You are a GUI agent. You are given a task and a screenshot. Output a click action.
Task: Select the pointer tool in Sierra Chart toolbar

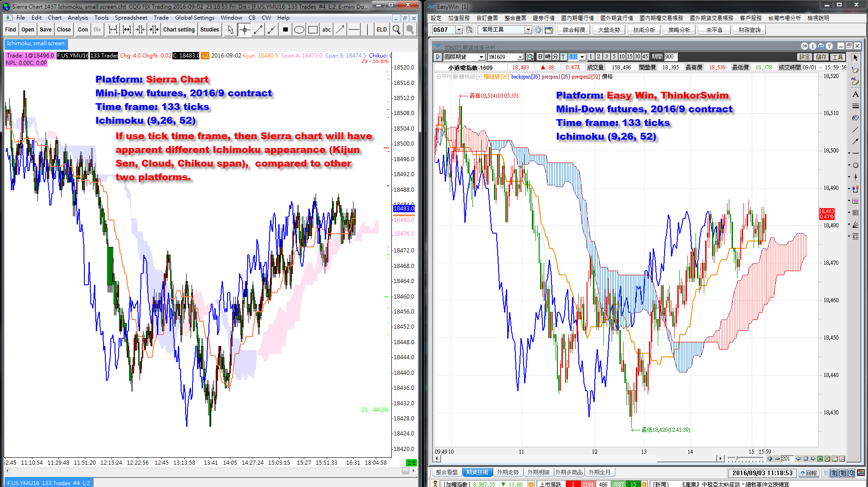click(231, 30)
